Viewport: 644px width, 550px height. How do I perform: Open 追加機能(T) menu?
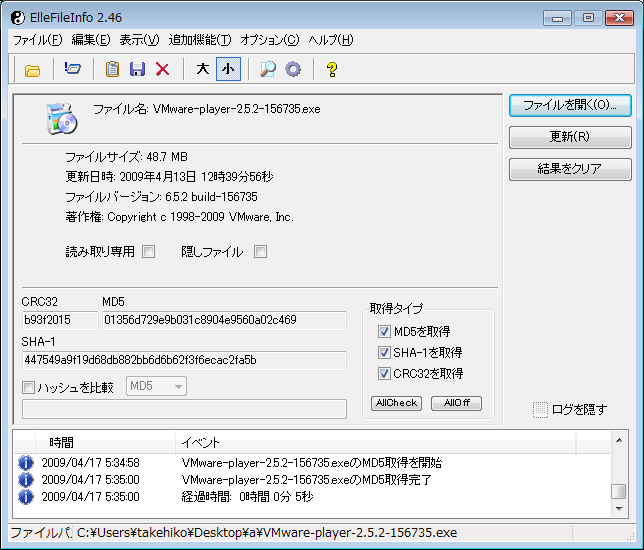pyautogui.click(x=200, y=40)
